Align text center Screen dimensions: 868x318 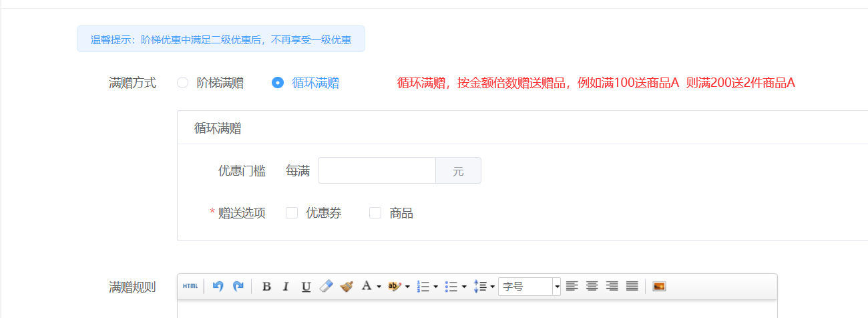(x=592, y=287)
